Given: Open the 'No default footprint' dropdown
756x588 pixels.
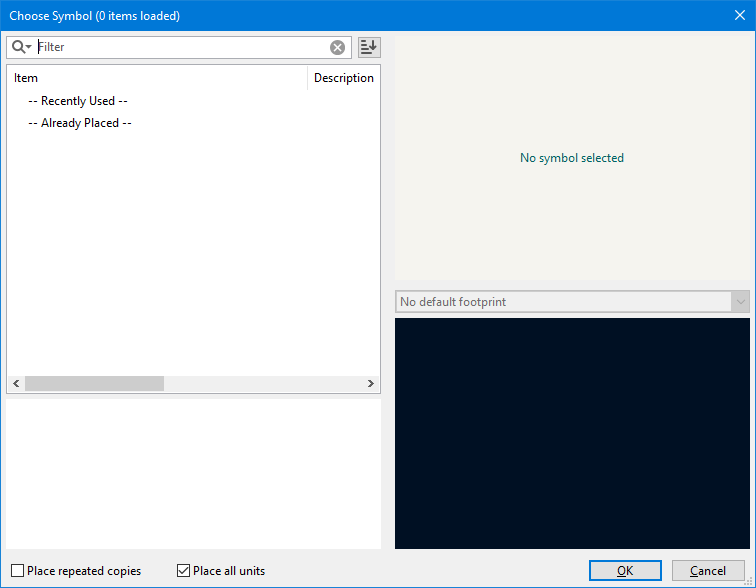Looking at the screenshot, I should click(x=572, y=302).
